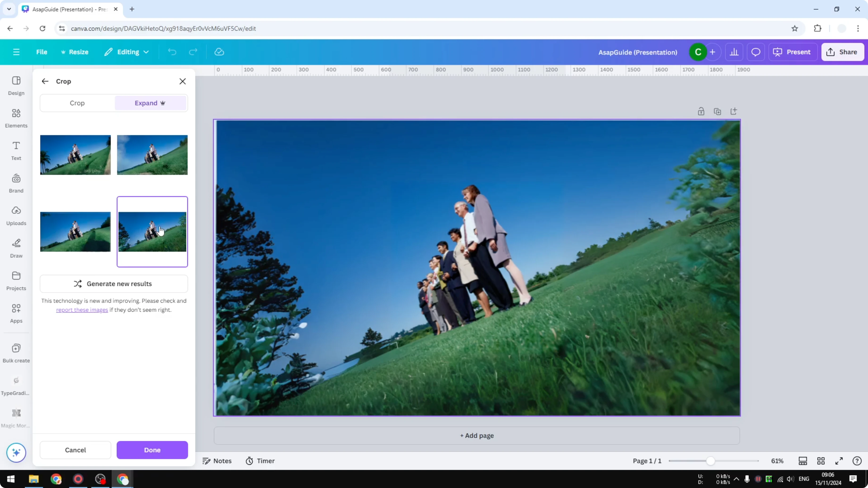The width and height of the screenshot is (868, 488).
Task: Open the Projects panel
Action: tap(16, 281)
